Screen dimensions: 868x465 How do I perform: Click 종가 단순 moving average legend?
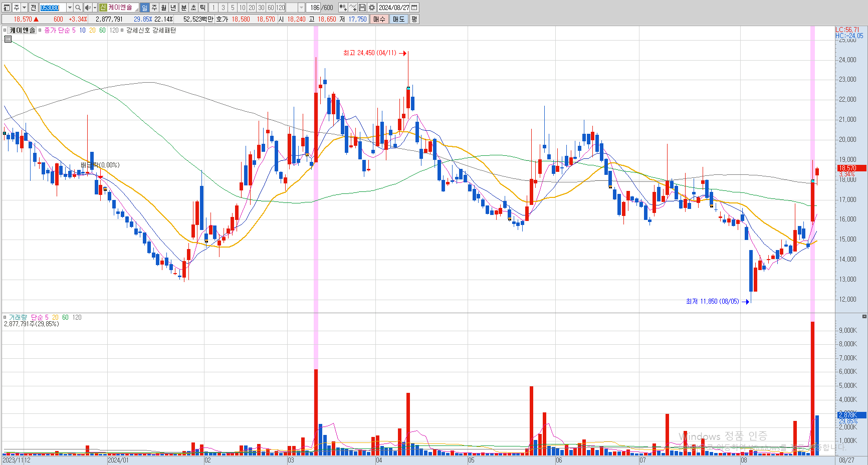[x=57, y=30]
